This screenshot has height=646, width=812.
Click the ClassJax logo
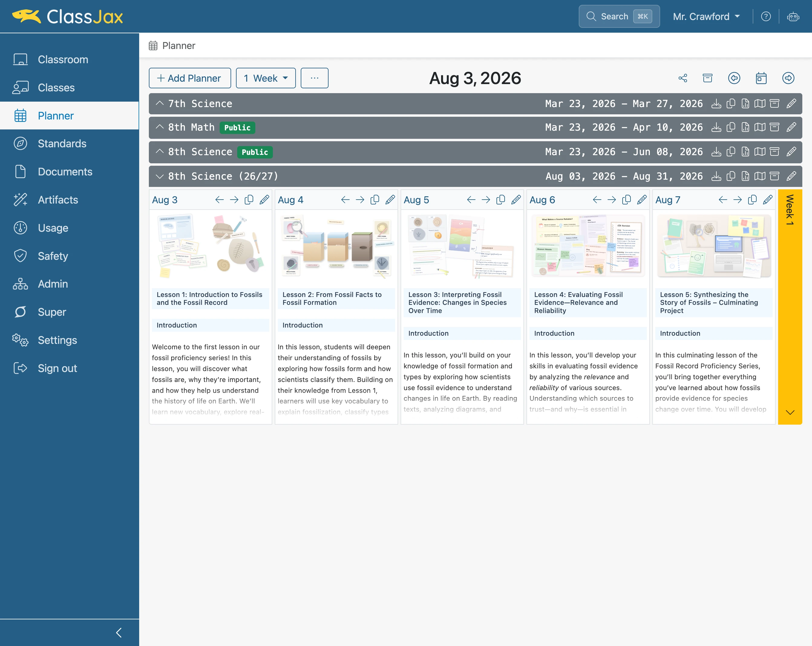67,17
